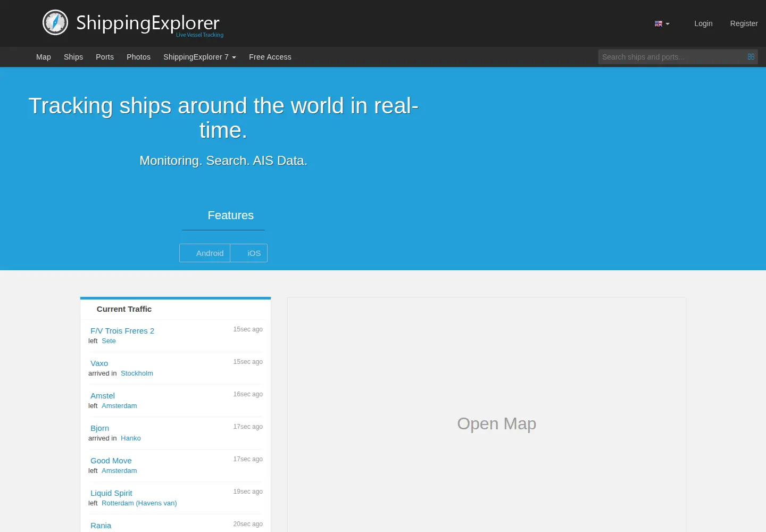Open the Rotterdam (Havens van) port link

coord(139,503)
